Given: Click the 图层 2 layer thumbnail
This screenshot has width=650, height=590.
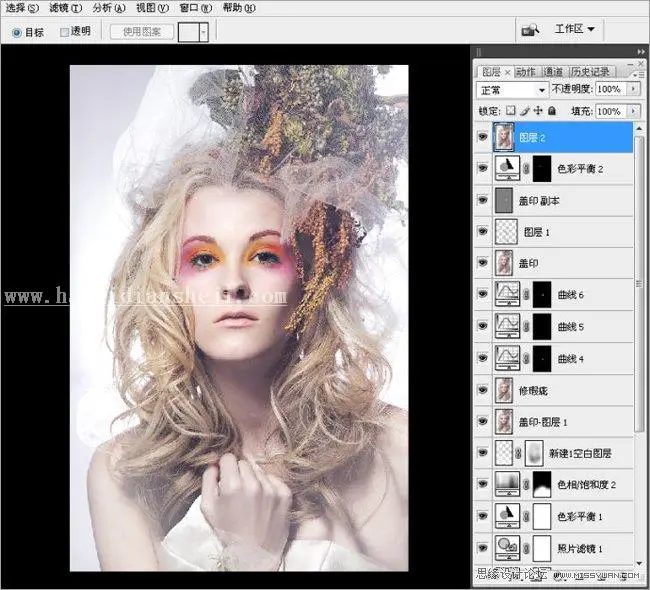Looking at the screenshot, I should [504, 137].
